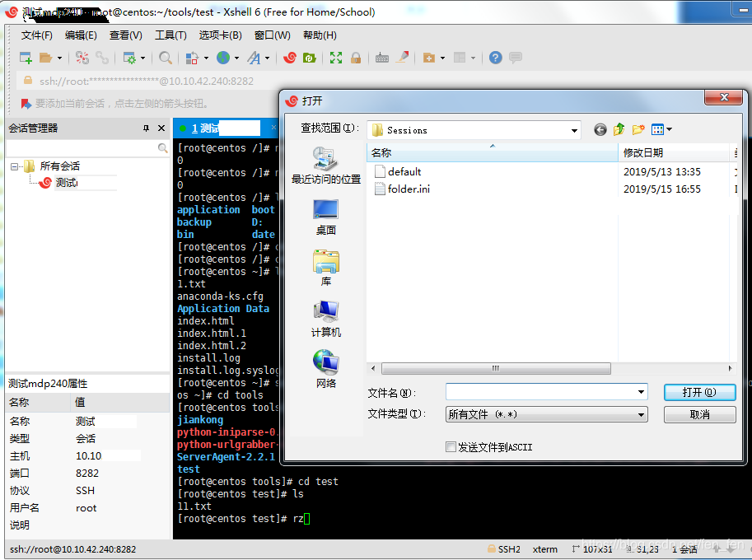Click the lock screen padlock icon
The height and width of the screenshot is (560, 752).
355,58
